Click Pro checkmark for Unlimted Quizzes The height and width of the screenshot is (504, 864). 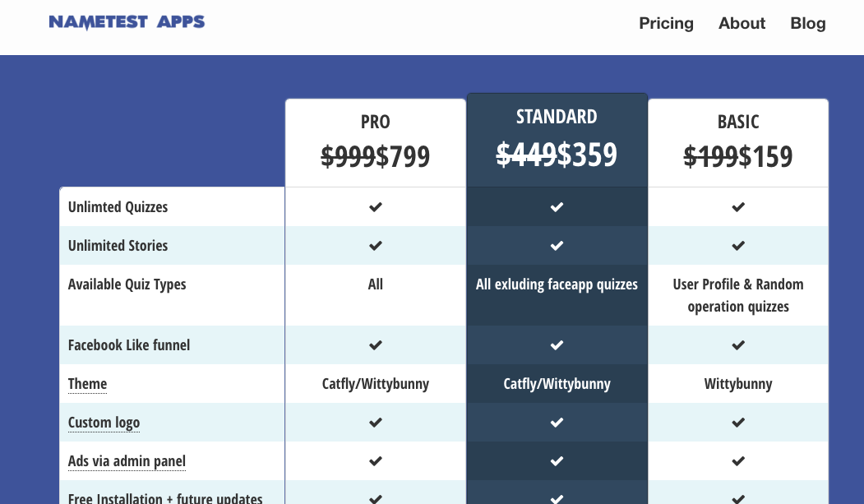point(375,207)
